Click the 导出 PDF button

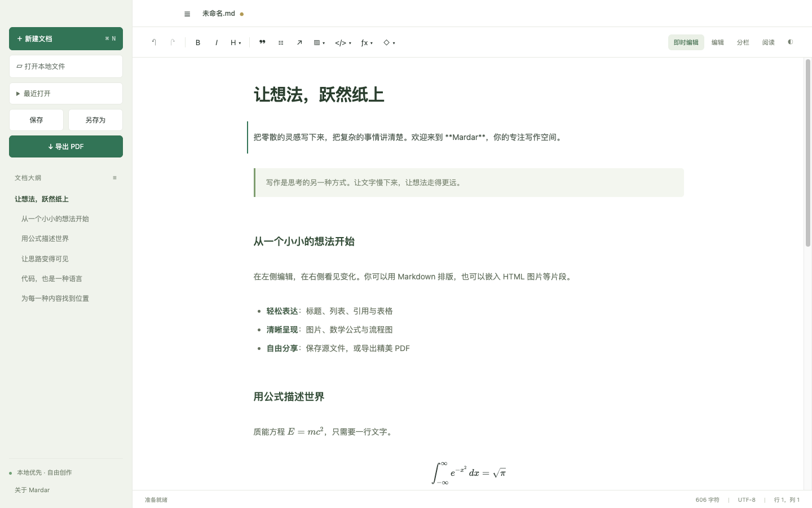(66, 147)
